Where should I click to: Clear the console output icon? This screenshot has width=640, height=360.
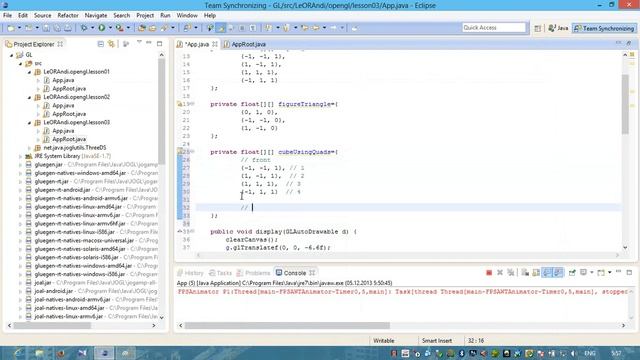(525, 273)
